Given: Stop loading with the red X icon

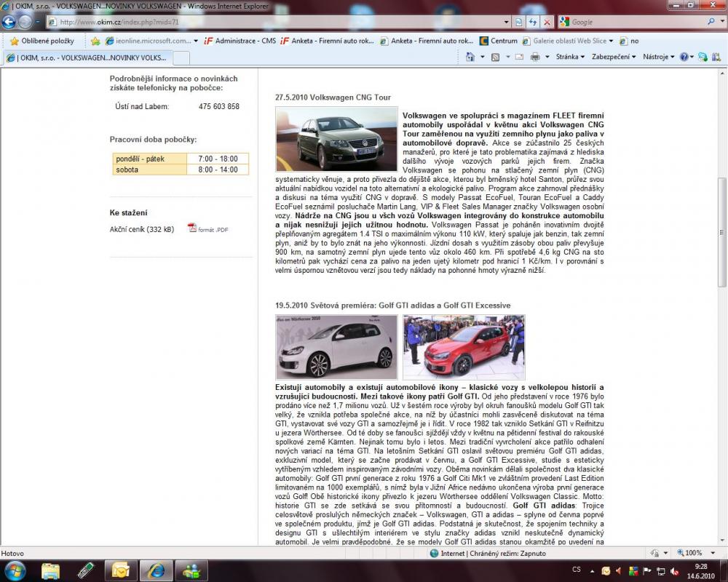Looking at the screenshot, I should tap(547, 22).
